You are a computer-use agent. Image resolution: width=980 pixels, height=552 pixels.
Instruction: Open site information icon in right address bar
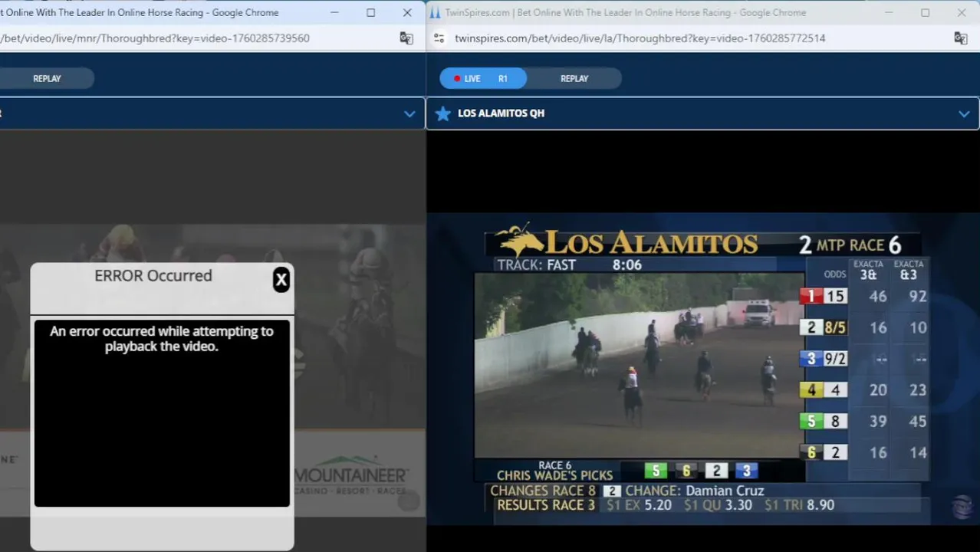pos(439,38)
